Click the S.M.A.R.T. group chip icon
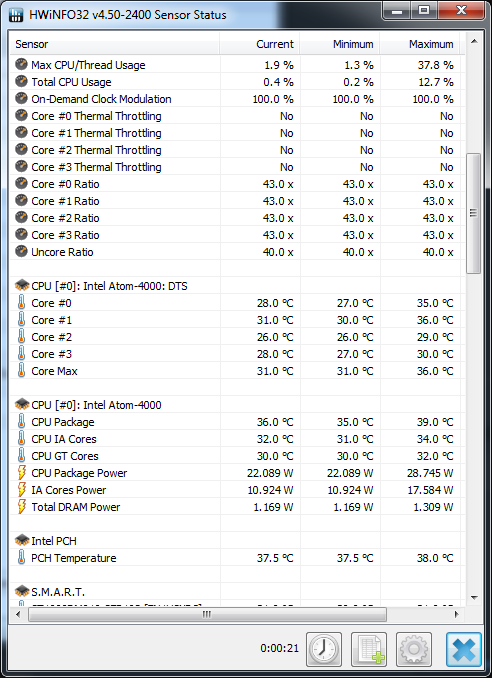Viewport: 492px width, 678px height. click(x=22, y=591)
